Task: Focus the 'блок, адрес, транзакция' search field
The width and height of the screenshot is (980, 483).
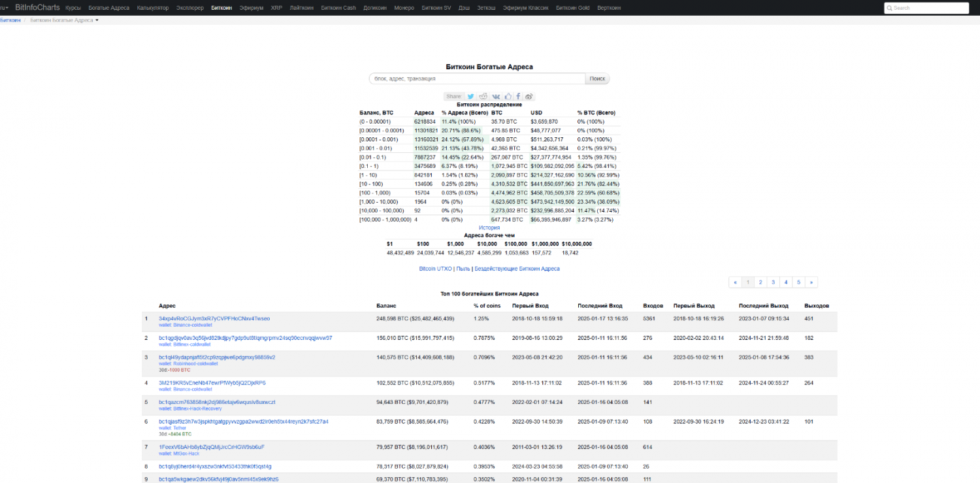Action: pyautogui.click(x=477, y=79)
